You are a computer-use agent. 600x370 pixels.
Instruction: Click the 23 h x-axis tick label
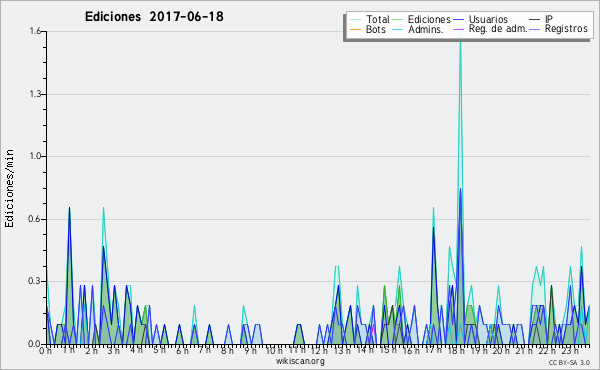point(570,350)
